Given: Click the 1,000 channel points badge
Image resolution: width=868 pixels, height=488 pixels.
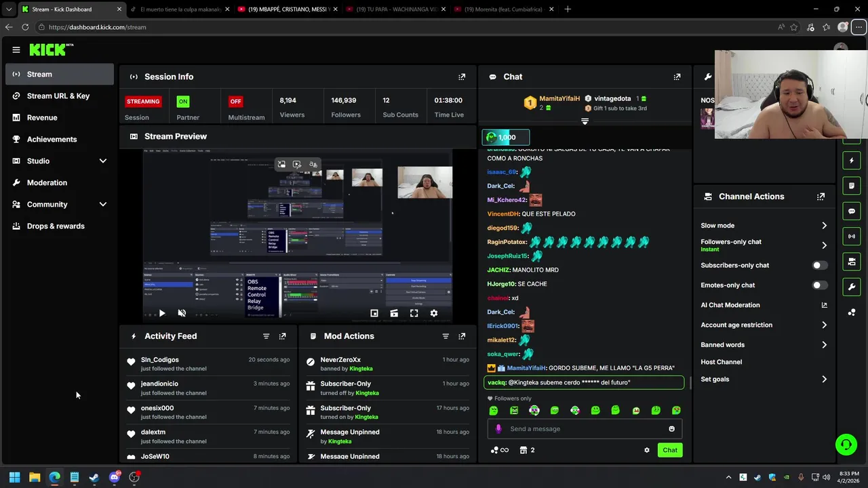Looking at the screenshot, I should (x=505, y=137).
